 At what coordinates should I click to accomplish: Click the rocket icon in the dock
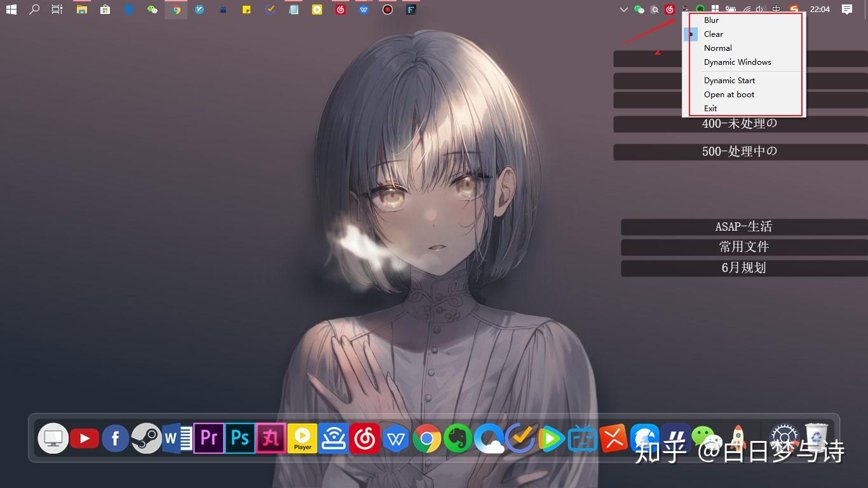tap(738, 438)
